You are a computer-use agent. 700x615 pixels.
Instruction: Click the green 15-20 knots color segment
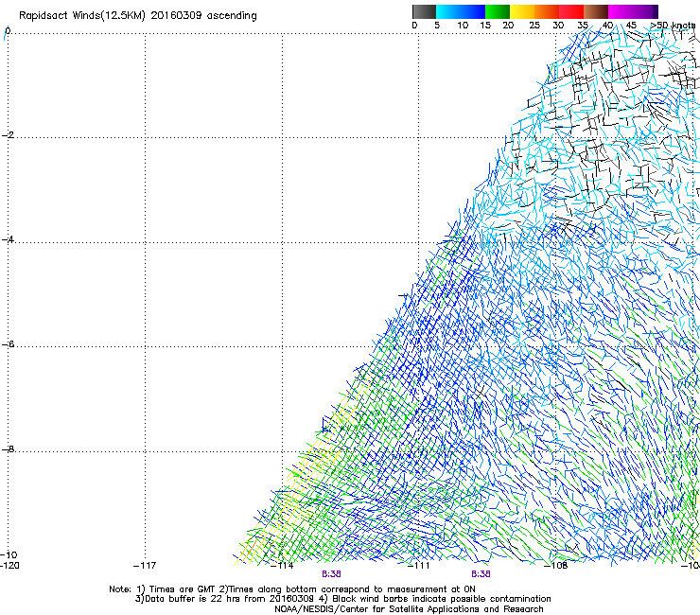pos(498,11)
